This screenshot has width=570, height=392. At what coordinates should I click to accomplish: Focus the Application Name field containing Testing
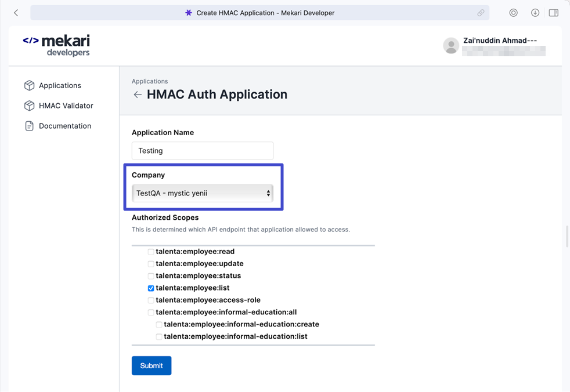tap(203, 151)
